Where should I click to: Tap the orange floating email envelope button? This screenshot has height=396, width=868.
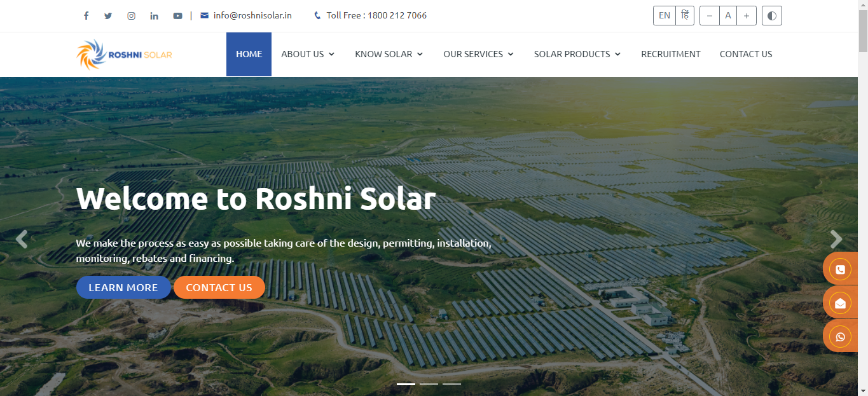coord(841,303)
